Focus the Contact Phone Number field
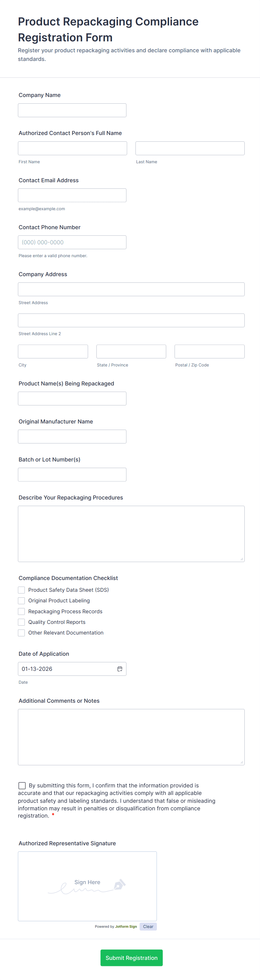The image size is (260, 980). coord(72,242)
